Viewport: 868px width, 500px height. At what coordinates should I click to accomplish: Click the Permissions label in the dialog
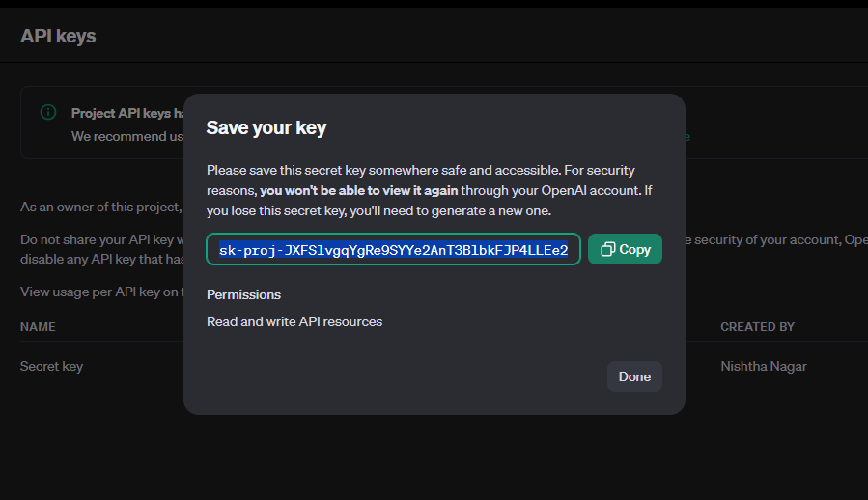tap(243, 294)
